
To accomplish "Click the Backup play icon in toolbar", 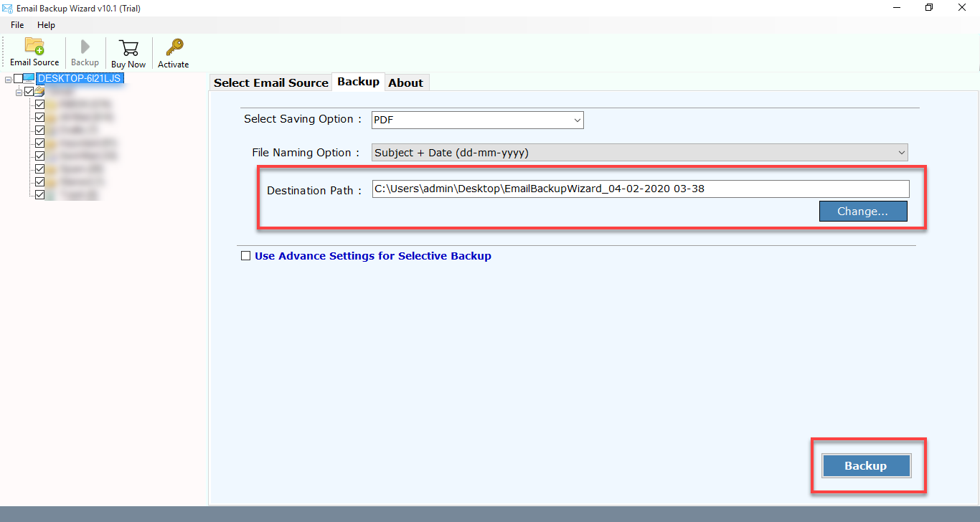I will [x=85, y=47].
